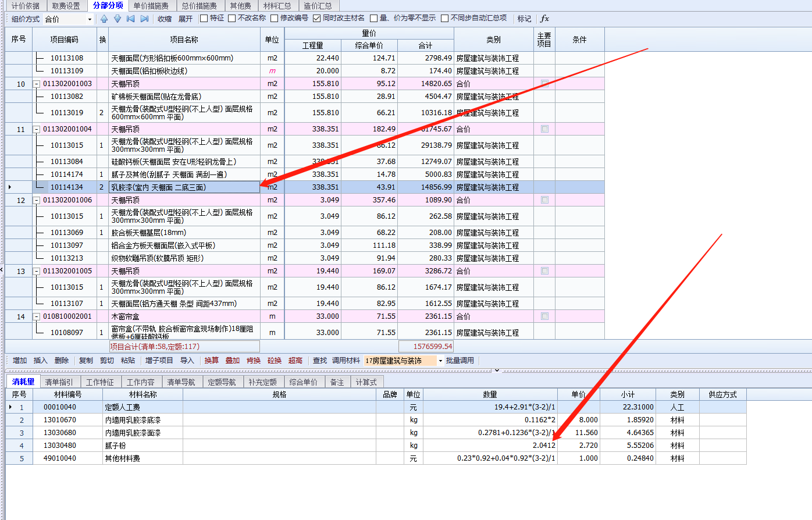This screenshot has width=812, height=520.
Task: Collapse tree node 011302001005
Action: coord(37,271)
